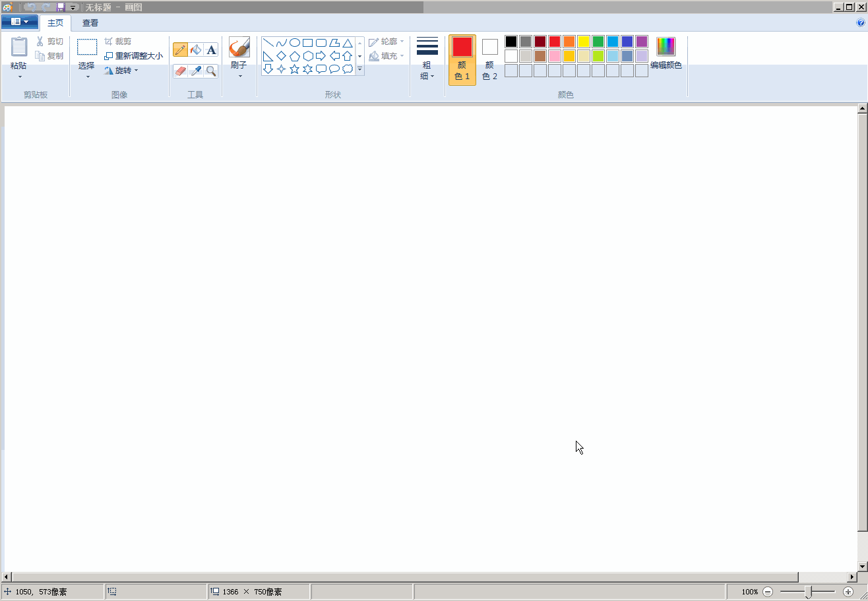Click the vertical scrollbar down arrow
The width and height of the screenshot is (868, 601).
coord(862,566)
